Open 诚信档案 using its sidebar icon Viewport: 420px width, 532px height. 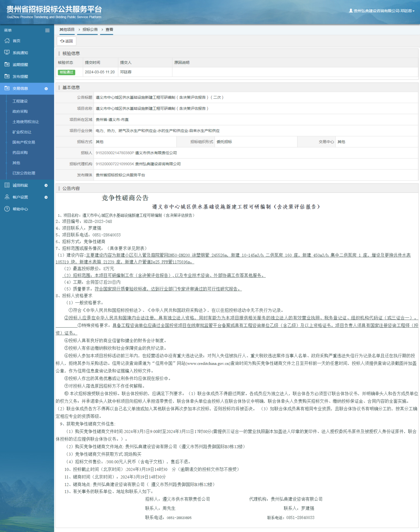[x=7, y=185]
